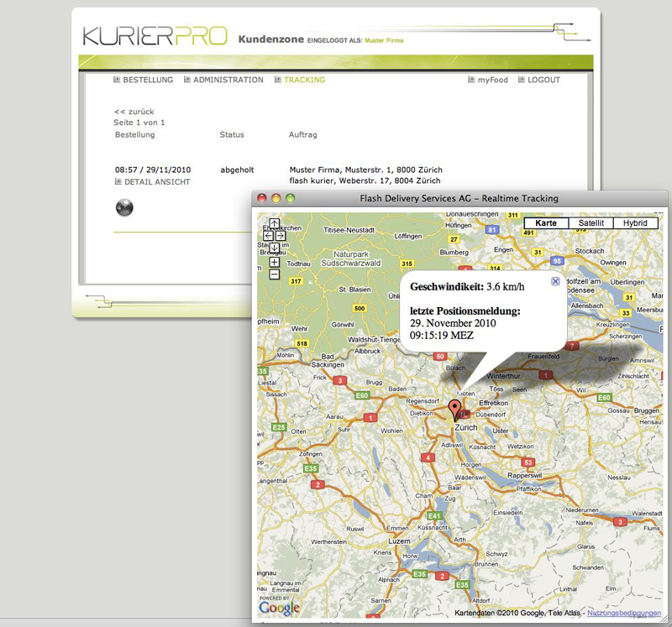672x627 pixels.
Task: Click the Seite 1 von 1 page indicator
Action: click(139, 123)
